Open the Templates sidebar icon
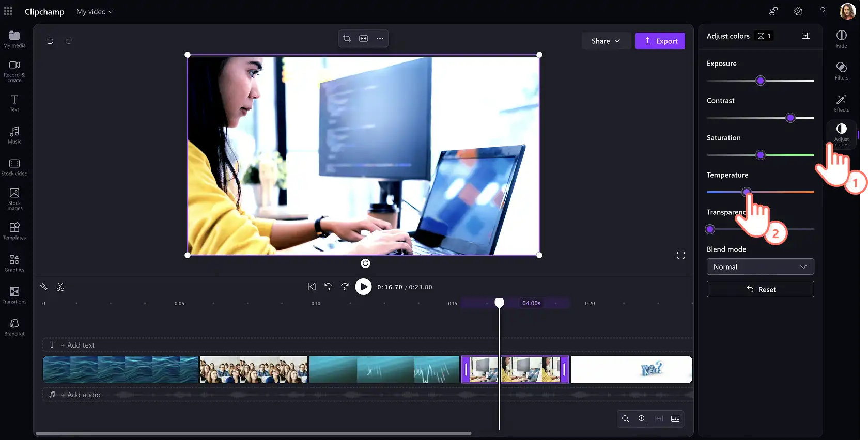The width and height of the screenshot is (868, 440). click(x=14, y=231)
